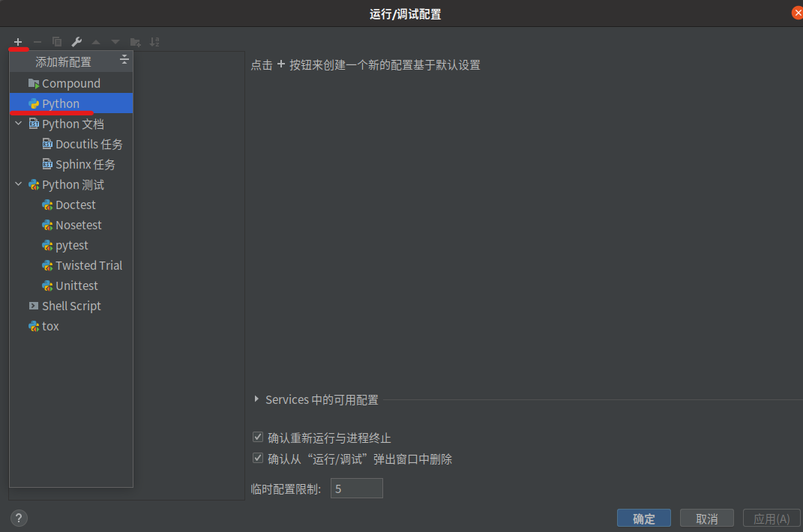Click the collapse-all icon beside 添加新配置
803x532 pixels.
[x=124, y=58]
